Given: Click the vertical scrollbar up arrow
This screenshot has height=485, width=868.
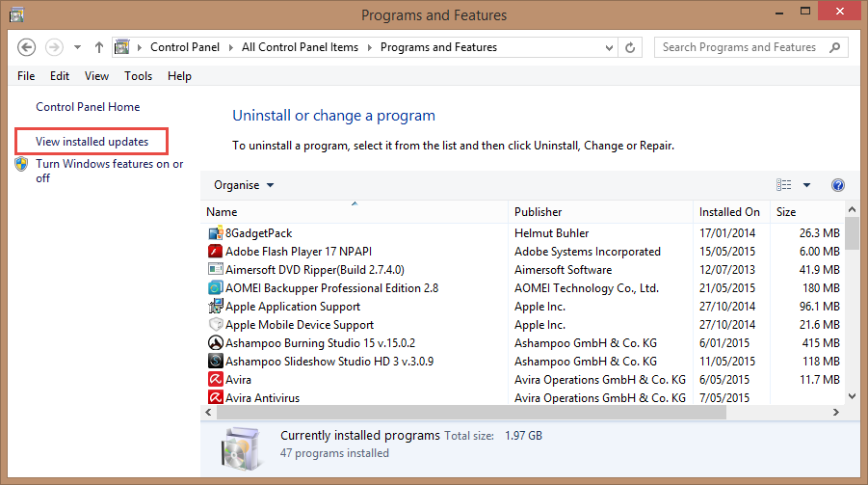Looking at the screenshot, I should pos(852,209).
